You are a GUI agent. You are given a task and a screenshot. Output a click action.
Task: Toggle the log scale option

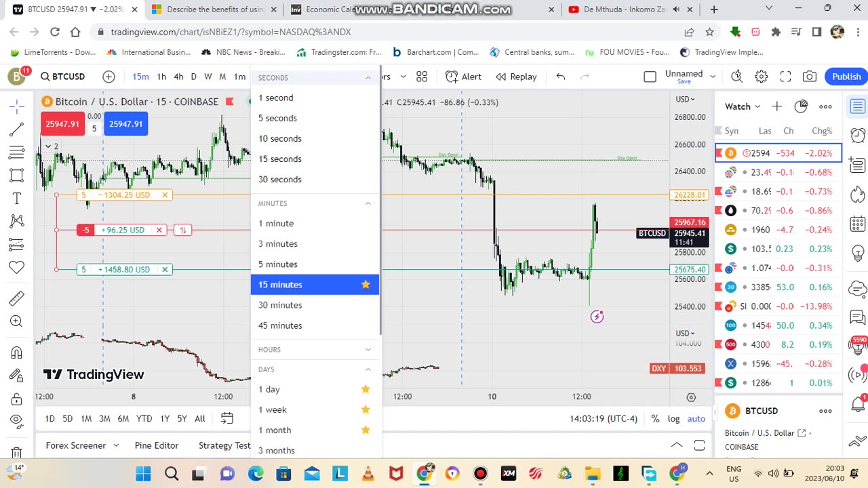coord(673,419)
